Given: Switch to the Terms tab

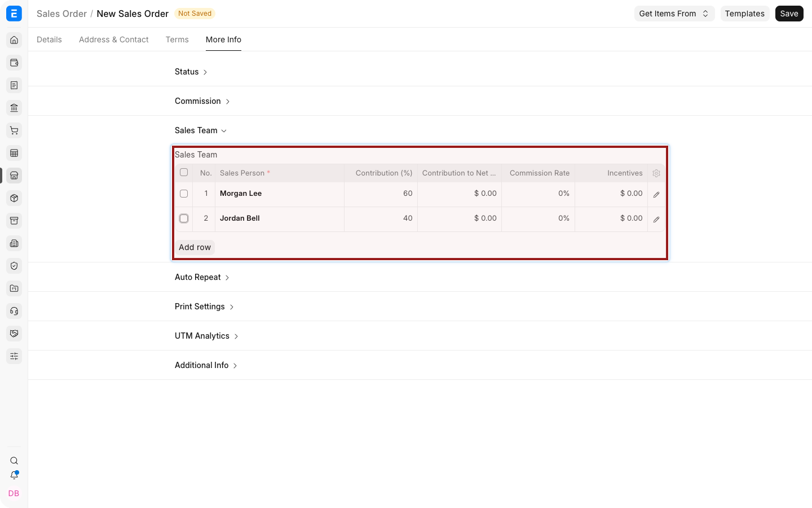Looking at the screenshot, I should [177, 40].
